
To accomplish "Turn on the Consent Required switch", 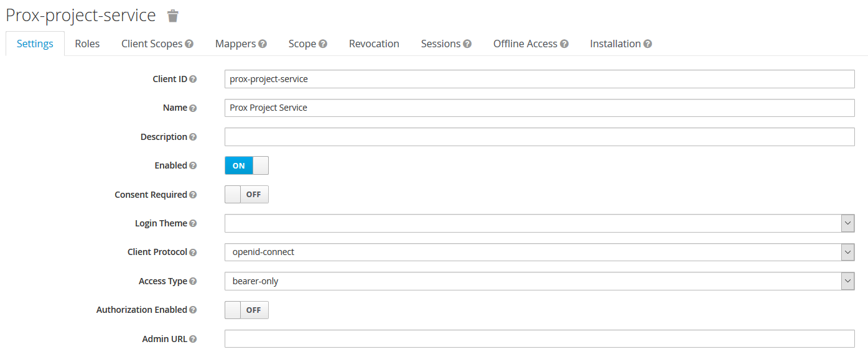I will tap(246, 194).
